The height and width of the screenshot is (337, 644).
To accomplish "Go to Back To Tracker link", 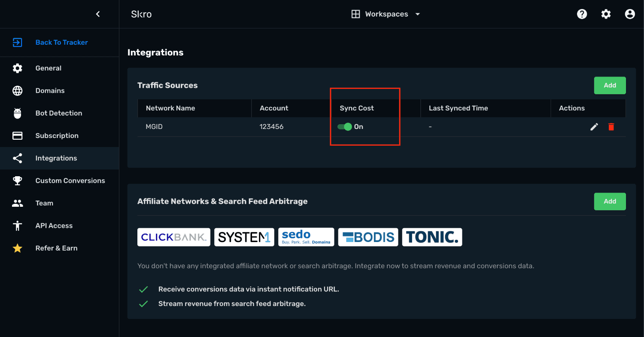I will [x=61, y=42].
